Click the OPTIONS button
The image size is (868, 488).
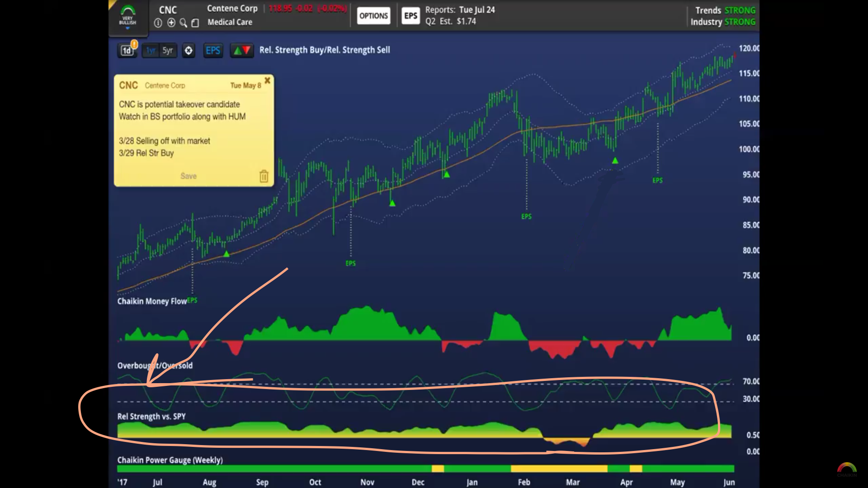[x=373, y=16]
